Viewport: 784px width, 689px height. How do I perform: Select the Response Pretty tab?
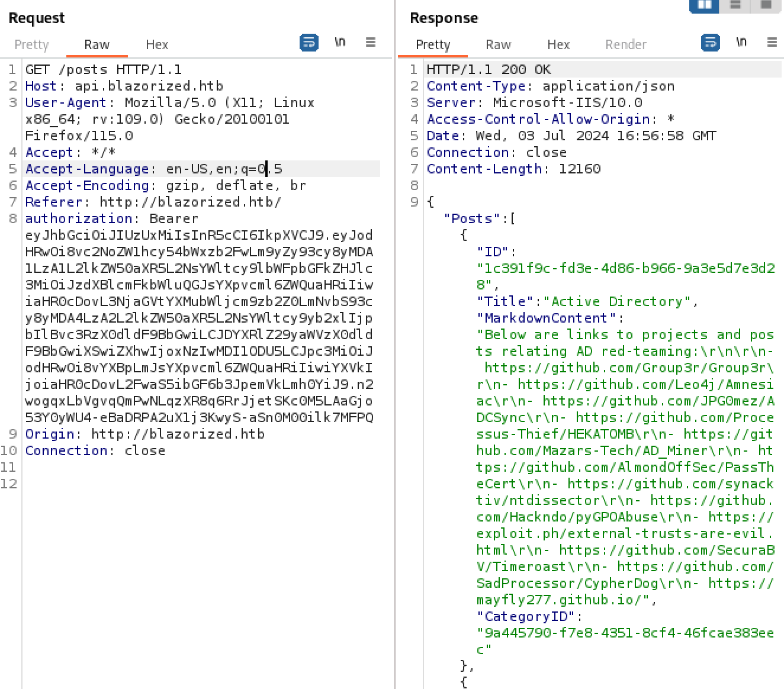(x=433, y=45)
